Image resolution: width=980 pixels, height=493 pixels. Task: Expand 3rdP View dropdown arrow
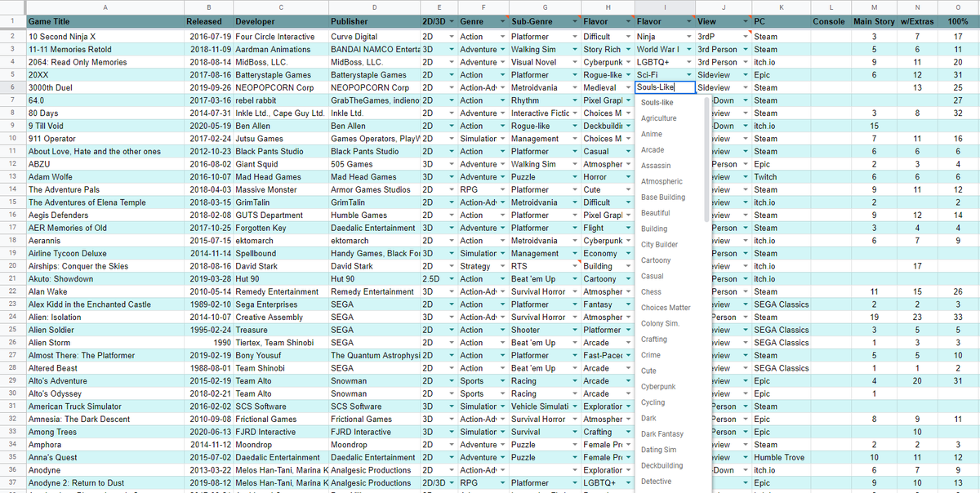745,37
